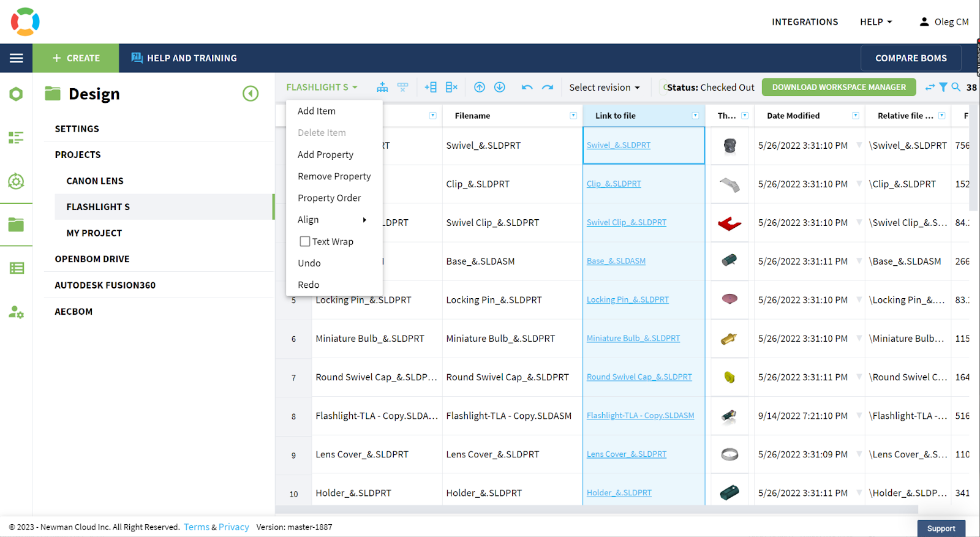Click the add column toolbar icon
The height and width of the screenshot is (537, 980).
coord(431,88)
